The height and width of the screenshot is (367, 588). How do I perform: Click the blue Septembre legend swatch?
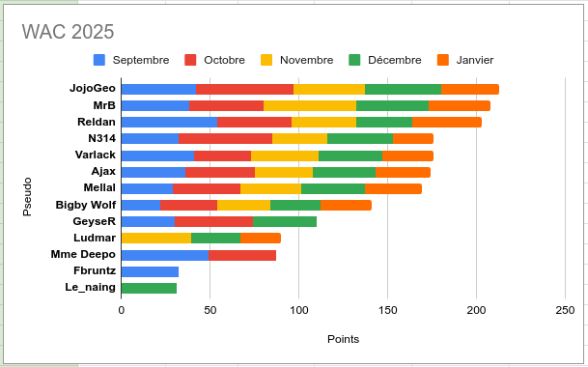tap(99, 60)
